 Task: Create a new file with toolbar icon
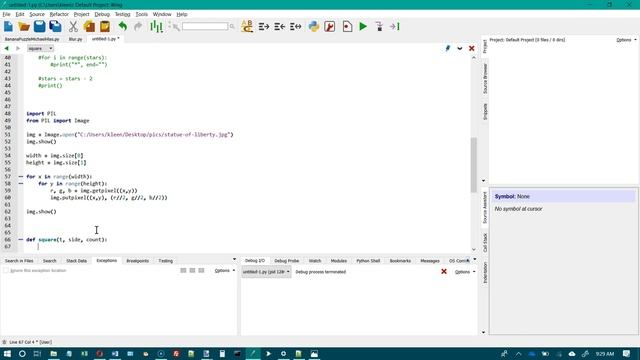pos(8,27)
